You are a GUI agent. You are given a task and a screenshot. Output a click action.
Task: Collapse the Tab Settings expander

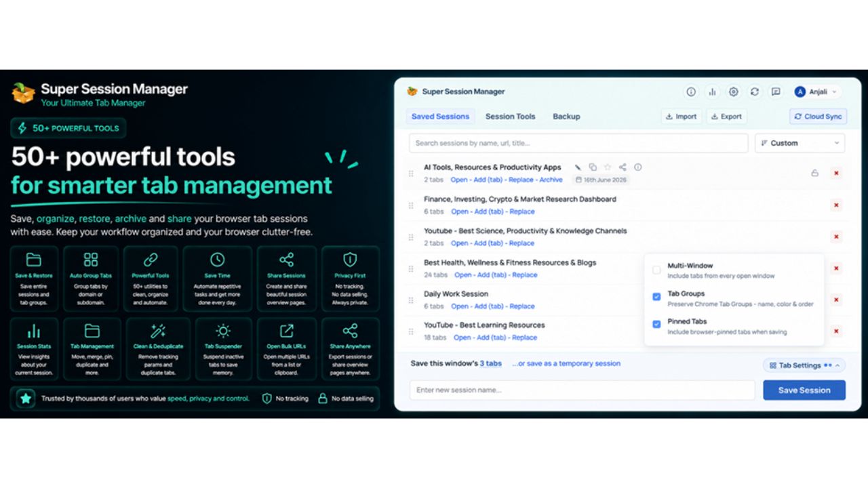(804, 365)
